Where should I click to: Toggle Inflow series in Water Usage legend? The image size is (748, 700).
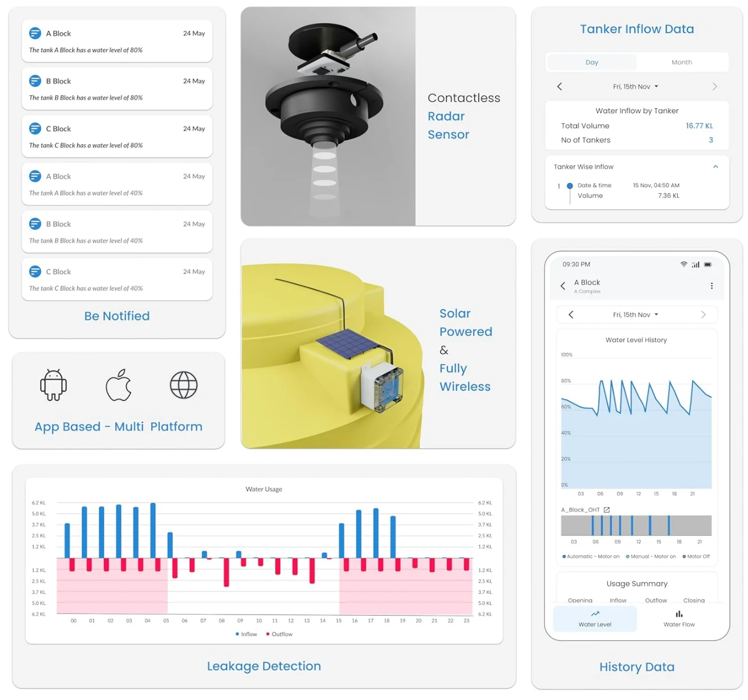(x=246, y=634)
